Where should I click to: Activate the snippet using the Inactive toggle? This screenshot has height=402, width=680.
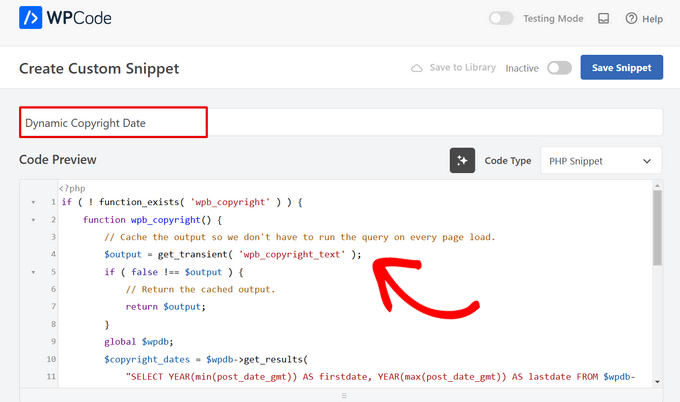tap(559, 68)
